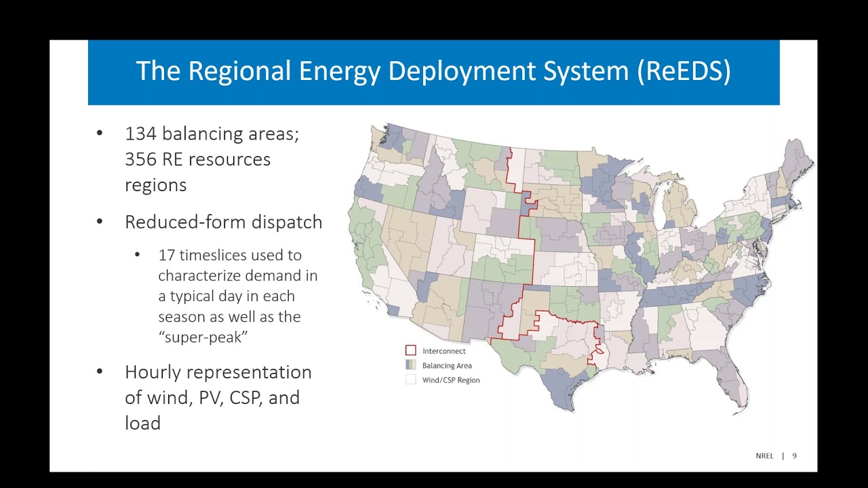
Task: Click the "Interconnect" legend label
Action: pyautogui.click(x=444, y=351)
